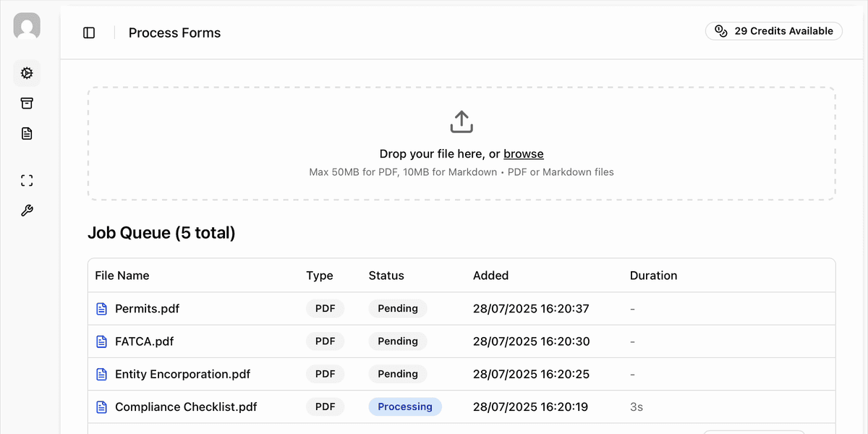
Task: Open Compliance Checklist.pdf job entry
Action: pos(186,407)
